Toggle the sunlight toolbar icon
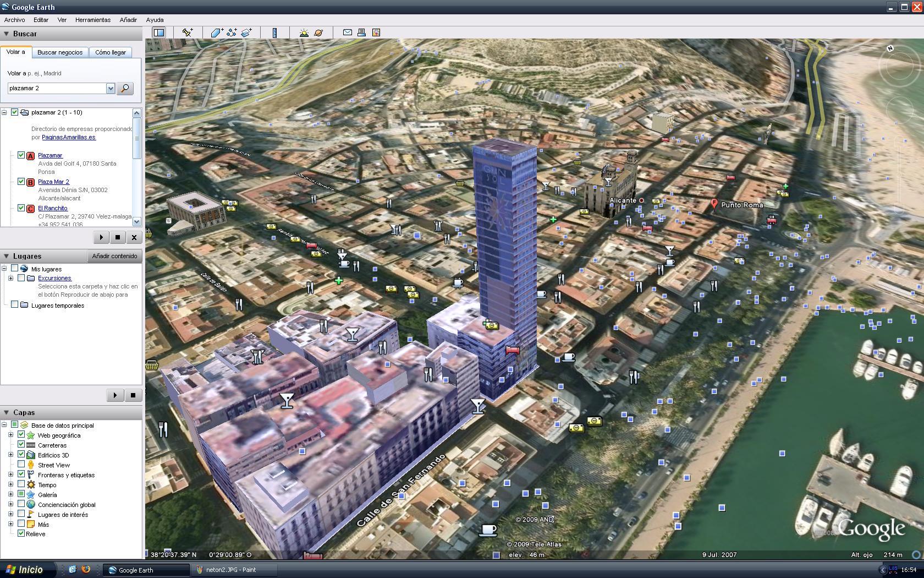 (304, 32)
